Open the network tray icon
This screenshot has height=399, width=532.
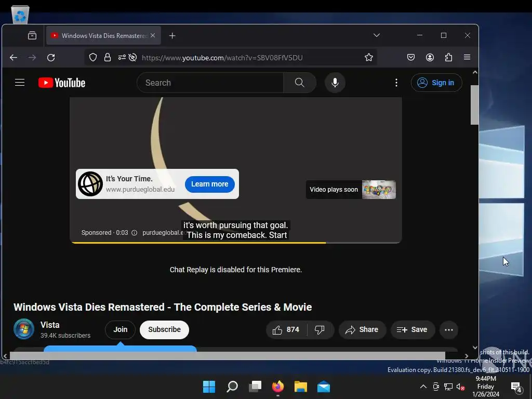pyautogui.click(x=448, y=387)
